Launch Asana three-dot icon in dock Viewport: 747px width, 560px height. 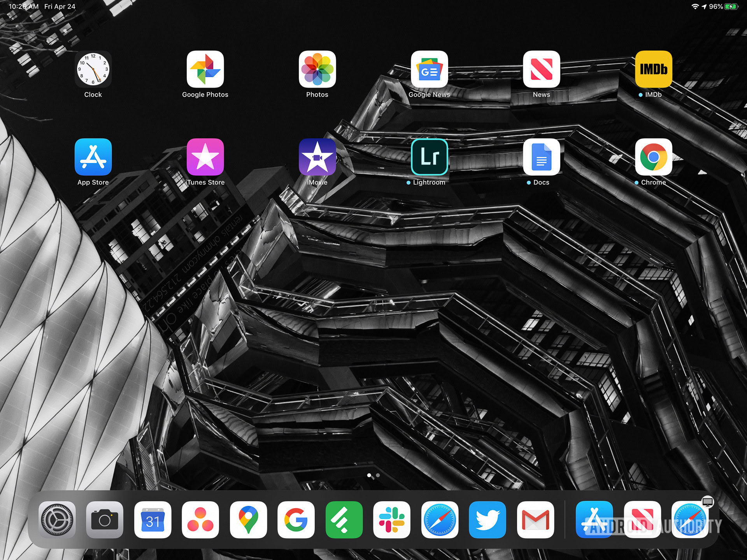click(x=200, y=520)
